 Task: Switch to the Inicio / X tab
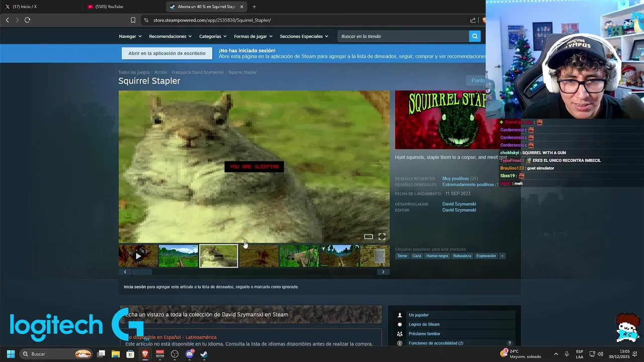coord(40,7)
